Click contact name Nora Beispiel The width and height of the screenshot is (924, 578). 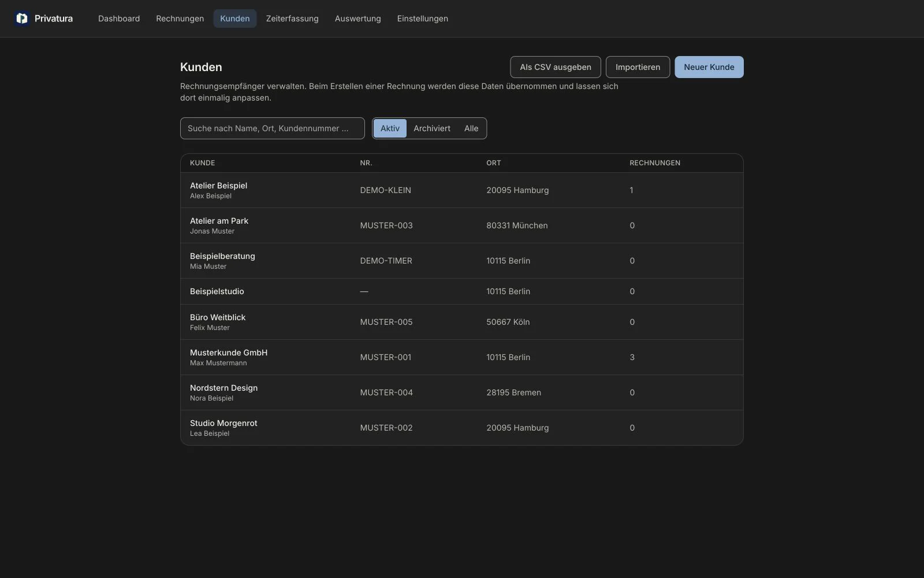pos(212,398)
